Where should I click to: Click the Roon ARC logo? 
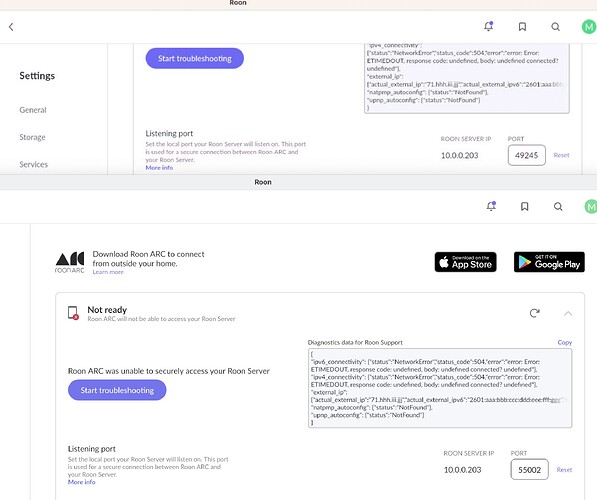coord(70,262)
